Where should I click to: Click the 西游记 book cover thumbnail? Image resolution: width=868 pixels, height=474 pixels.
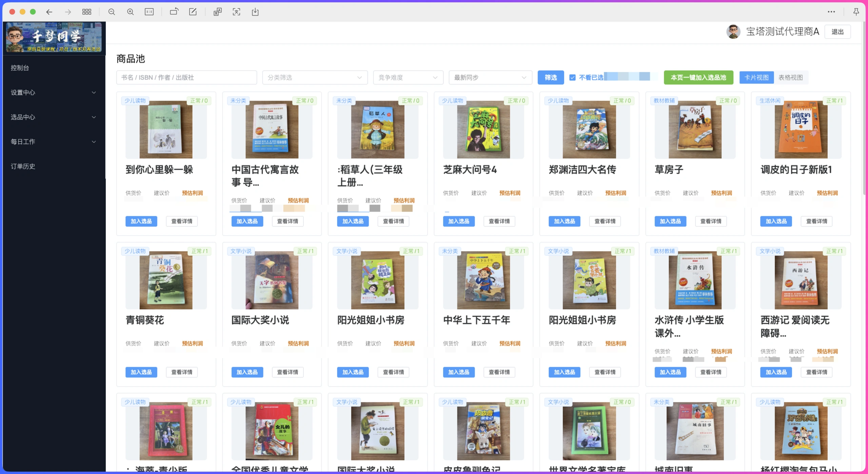(x=801, y=280)
